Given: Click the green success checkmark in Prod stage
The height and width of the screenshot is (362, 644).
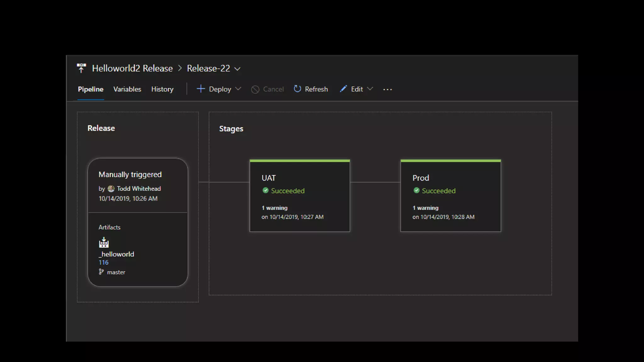Looking at the screenshot, I should click(416, 190).
